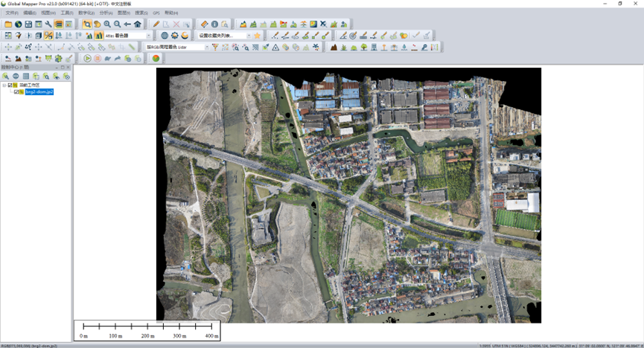Screen dimensions: 644x348
Task: Open the Lidar filter funnel icon
Action: pyautogui.click(x=215, y=47)
